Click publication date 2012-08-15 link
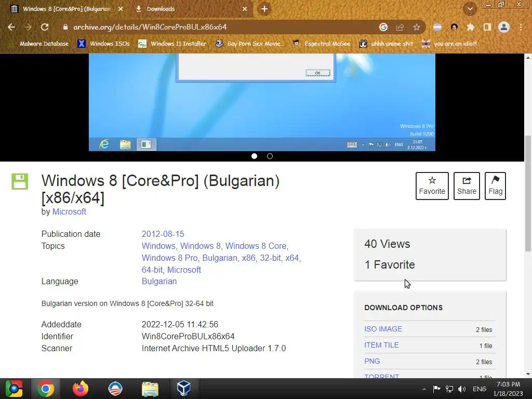 (163, 234)
